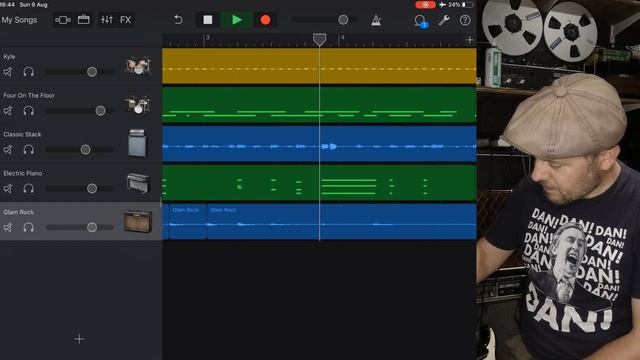Tap the airplane mode status icon
The height and width of the screenshot is (360, 640).
442,5
